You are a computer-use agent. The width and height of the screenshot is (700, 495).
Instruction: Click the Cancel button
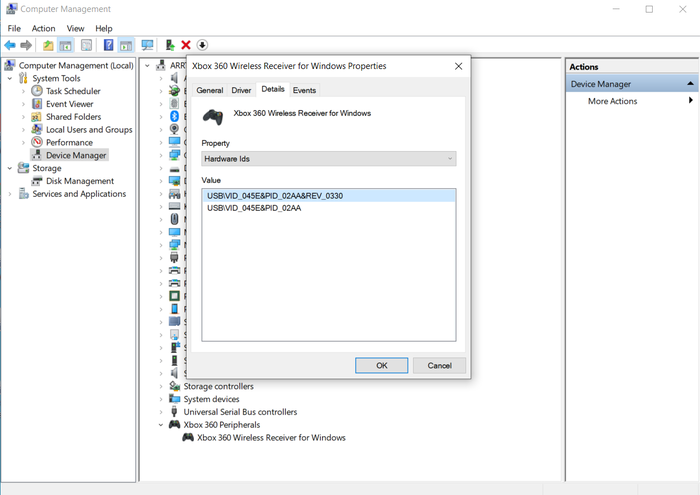(x=440, y=366)
